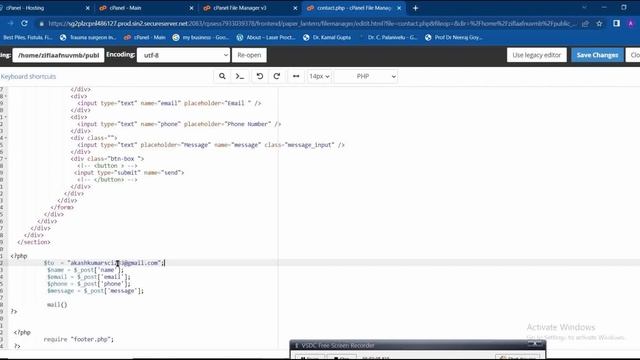Close the cPanel File Manager v3 tab
Screen dimensions: 640x360
(x=295, y=8)
